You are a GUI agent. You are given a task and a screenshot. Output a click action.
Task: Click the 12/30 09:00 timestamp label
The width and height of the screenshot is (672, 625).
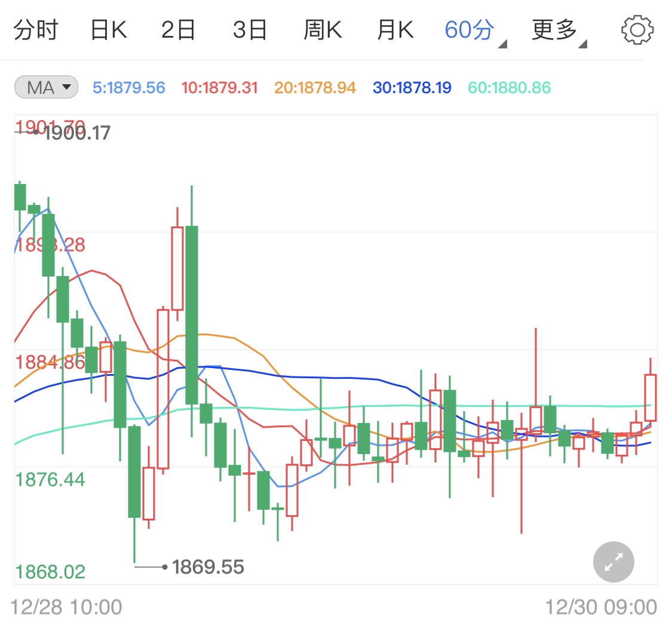(x=599, y=607)
